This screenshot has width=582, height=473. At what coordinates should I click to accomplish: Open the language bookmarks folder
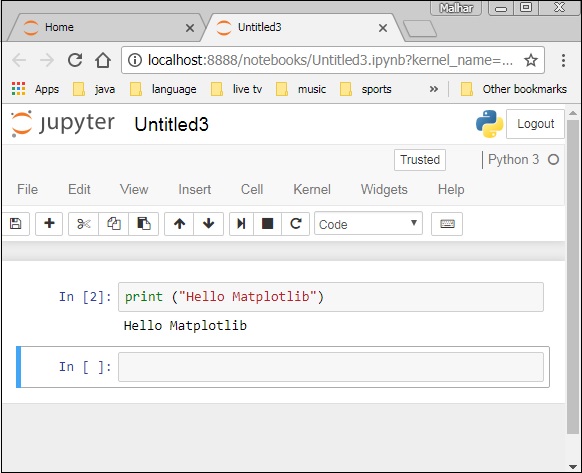163,89
